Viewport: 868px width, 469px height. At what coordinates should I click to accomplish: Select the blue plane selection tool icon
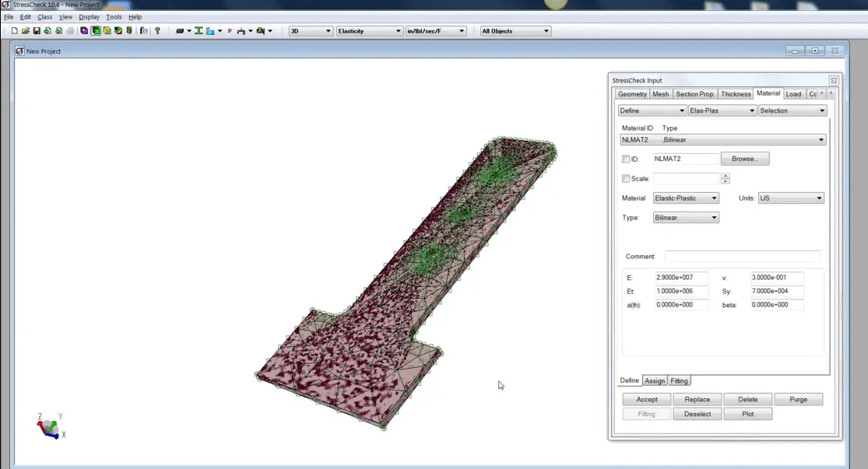coord(210,30)
